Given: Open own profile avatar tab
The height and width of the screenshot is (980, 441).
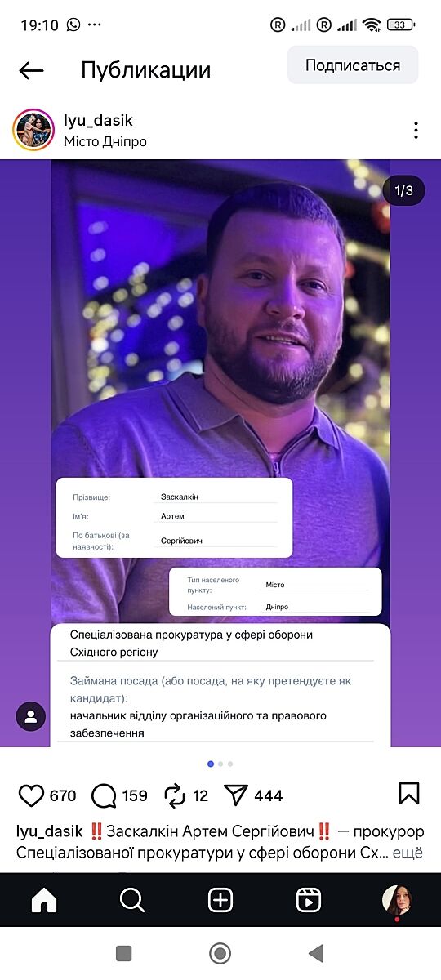Looking at the screenshot, I should point(397,900).
